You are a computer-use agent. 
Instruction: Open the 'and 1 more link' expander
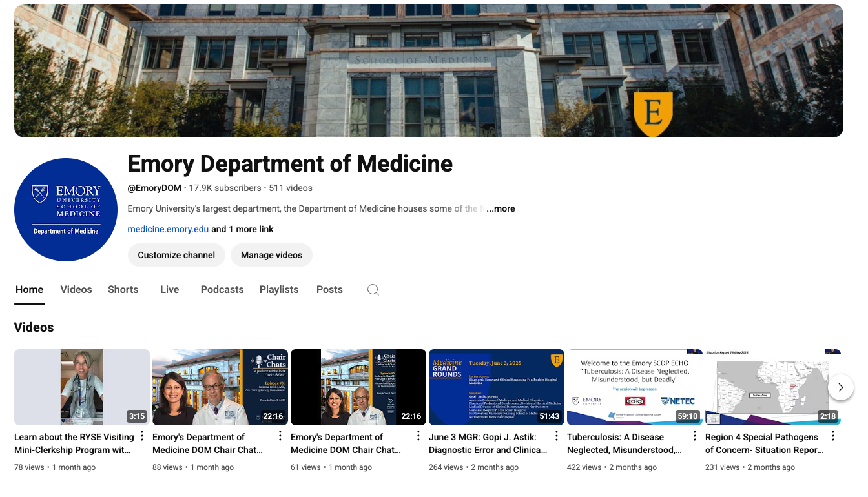[x=239, y=229]
